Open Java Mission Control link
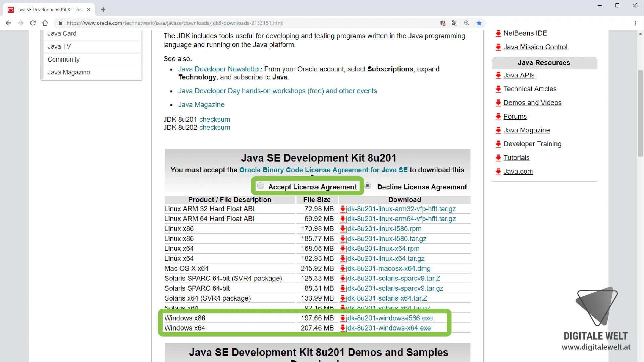This screenshot has width=644, height=362. click(535, 47)
